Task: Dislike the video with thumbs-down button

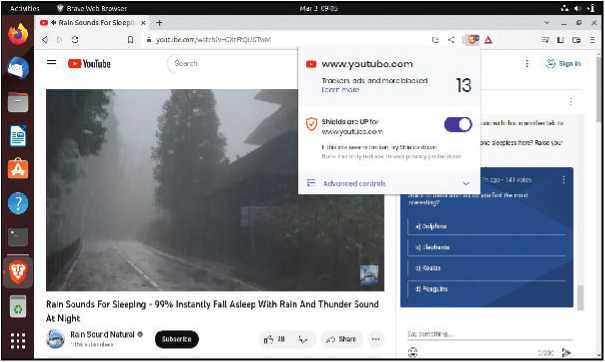Action: point(303,339)
